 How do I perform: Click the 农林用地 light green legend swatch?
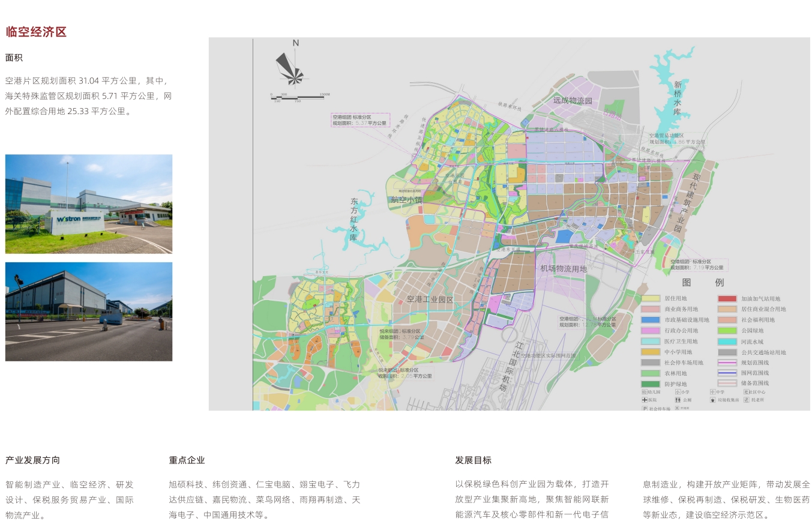pos(651,373)
